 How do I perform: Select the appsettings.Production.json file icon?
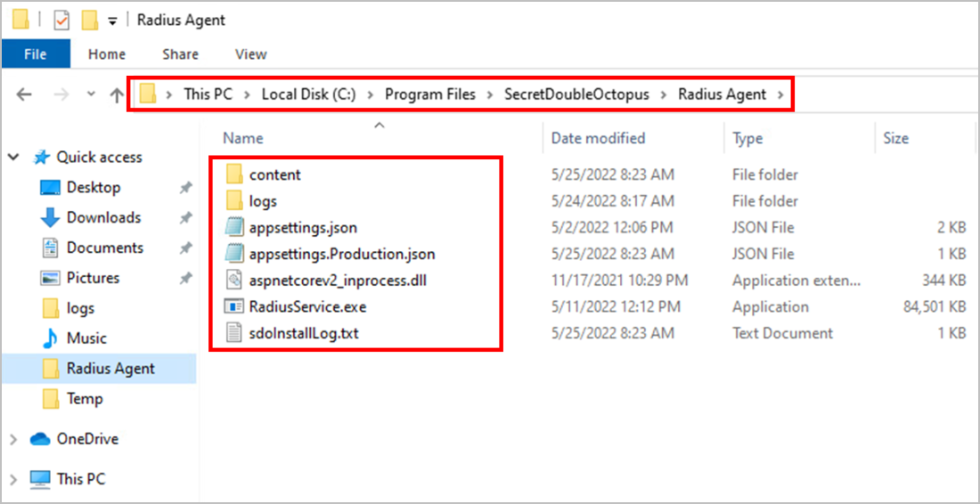233,254
